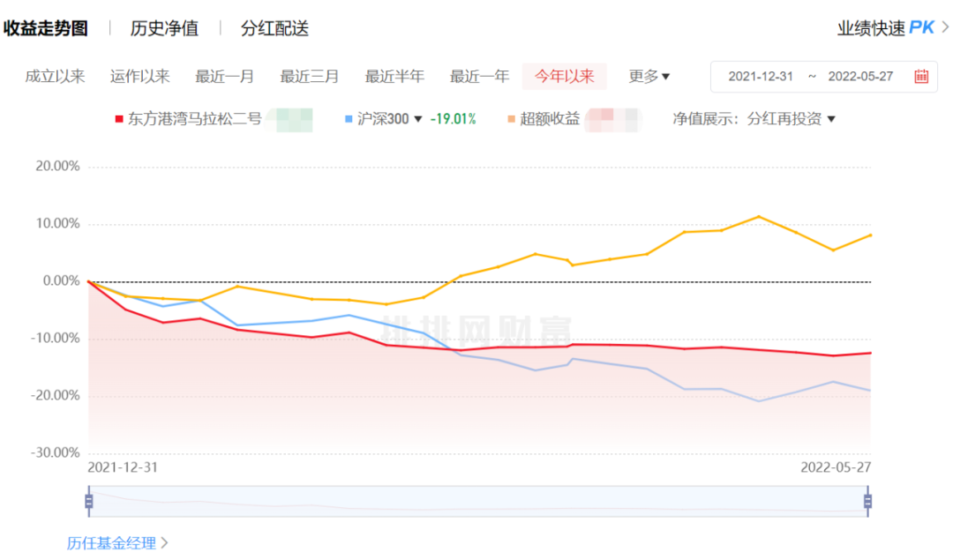The image size is (953, 560).
Task: Open the 沪深300 benchmark dropdown
Action: tap(417, 119)
